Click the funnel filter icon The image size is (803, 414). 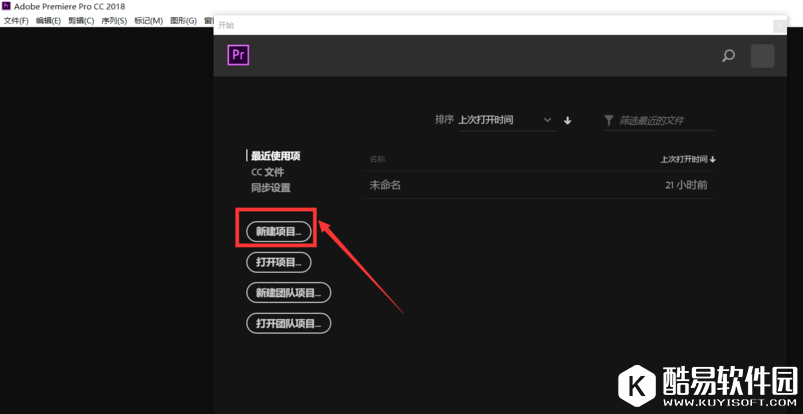(609, 120)
